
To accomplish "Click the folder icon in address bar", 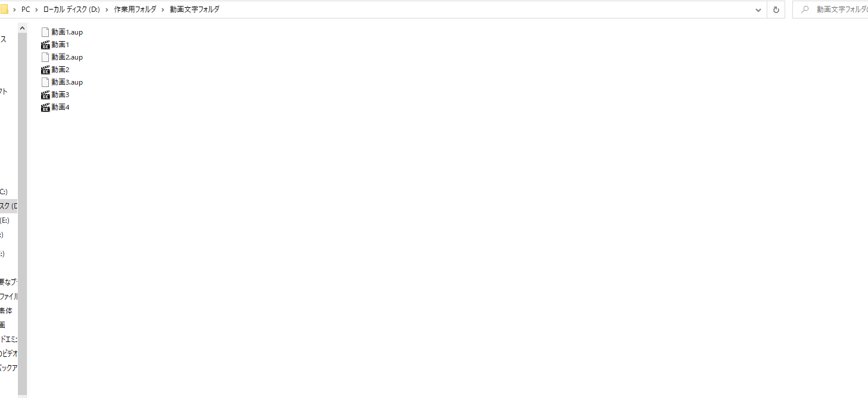I will coord(4,10).
